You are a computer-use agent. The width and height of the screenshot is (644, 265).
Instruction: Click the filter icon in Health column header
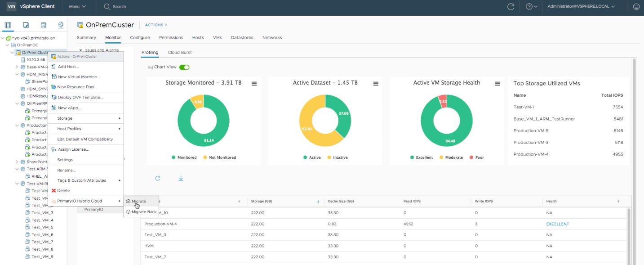point(618,202)
